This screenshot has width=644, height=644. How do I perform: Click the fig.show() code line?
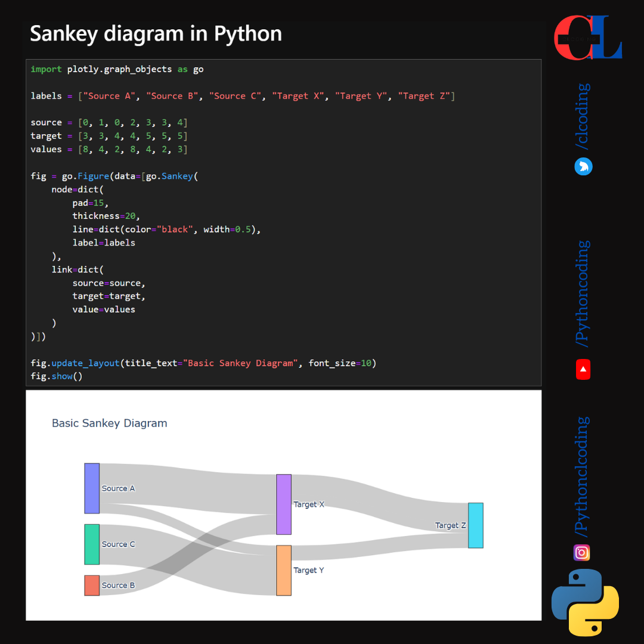pyautogui.click(x=57, y=376)
